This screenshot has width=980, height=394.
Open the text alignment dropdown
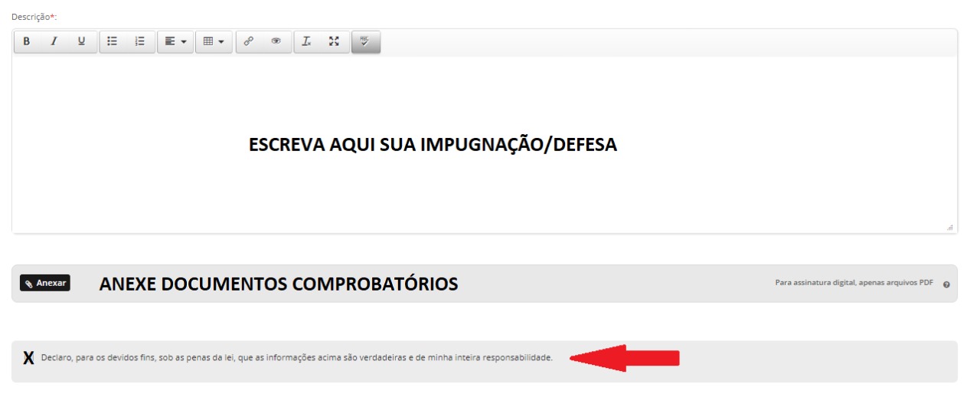175,42
